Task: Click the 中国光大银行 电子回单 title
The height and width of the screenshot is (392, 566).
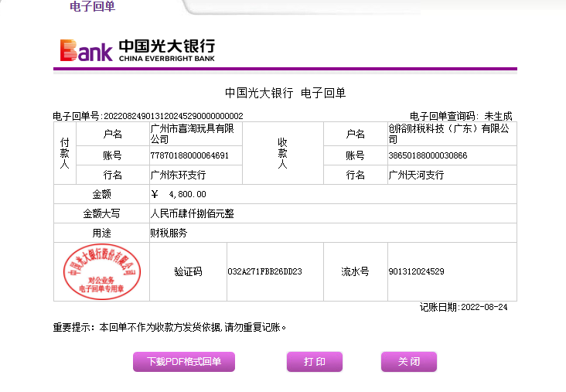Action: (285, 93)
